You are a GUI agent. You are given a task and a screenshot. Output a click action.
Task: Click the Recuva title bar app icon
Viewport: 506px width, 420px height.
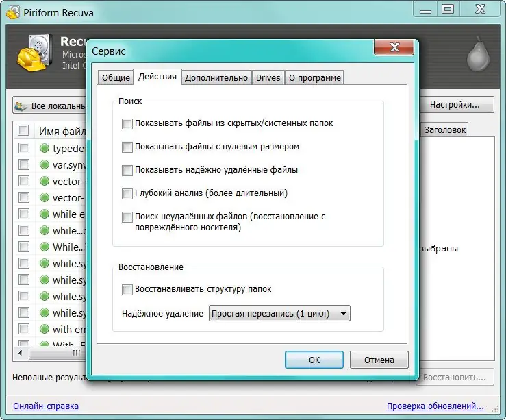[13, 12]
